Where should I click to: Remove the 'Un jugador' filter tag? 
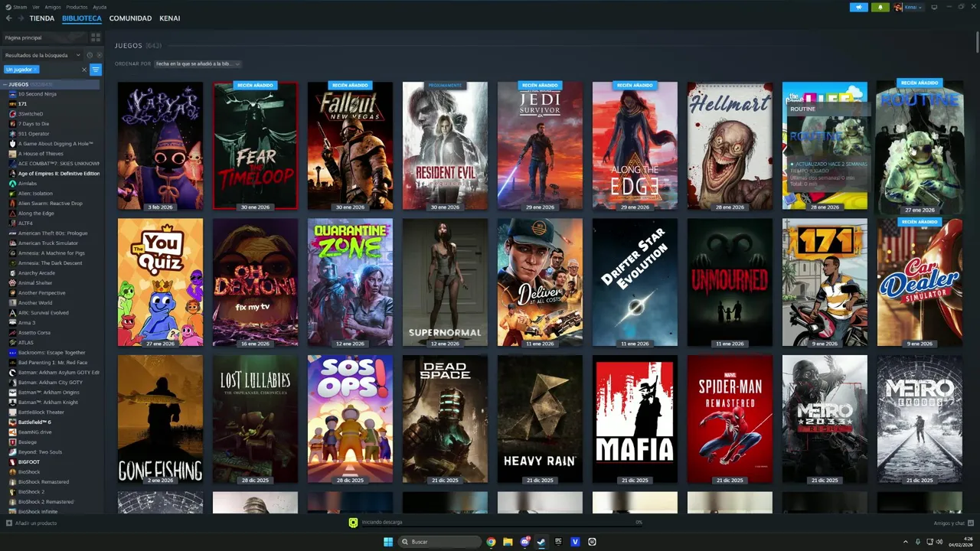coord(36,70)
